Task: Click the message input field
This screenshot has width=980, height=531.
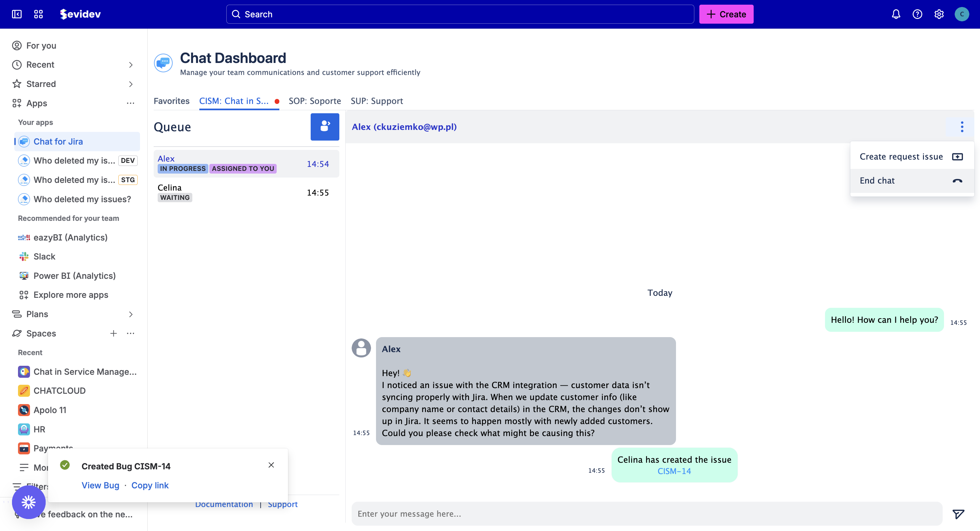Action: [x=647, y=514]
